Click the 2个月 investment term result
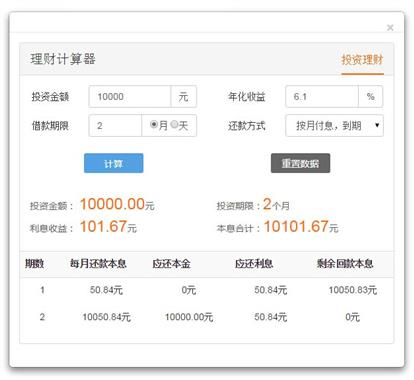The width and height of the screenshot is (414, 380). click(x=276, y=204)
